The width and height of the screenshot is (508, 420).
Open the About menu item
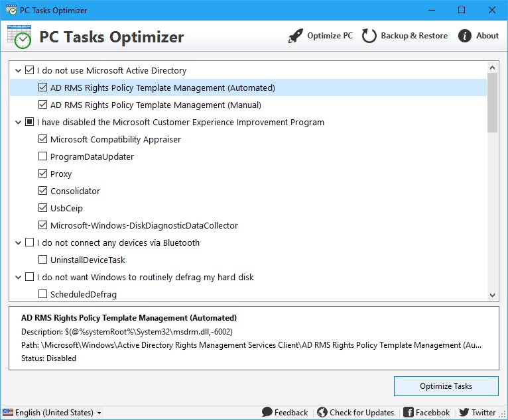coord(487,36)
